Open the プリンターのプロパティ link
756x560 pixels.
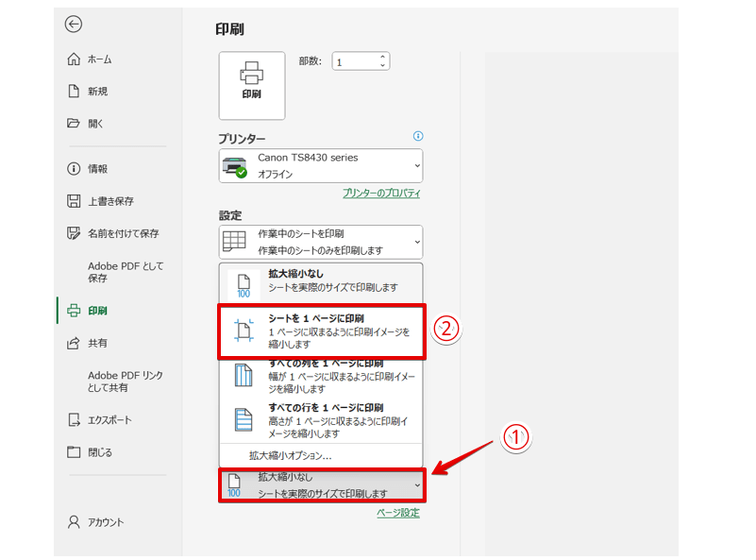(x=381, y=194)
